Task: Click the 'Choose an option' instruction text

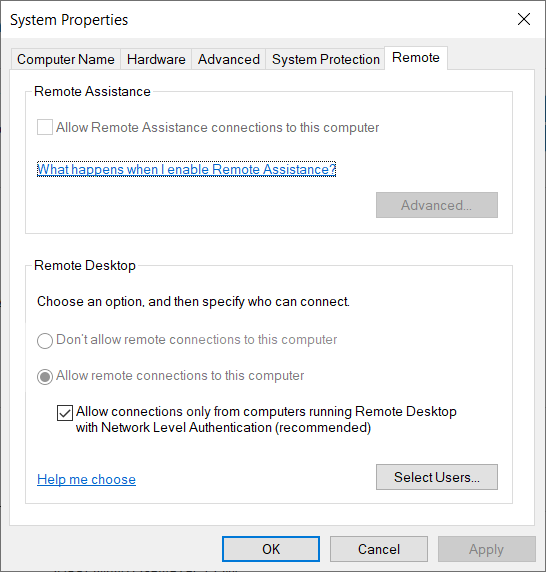Action: [193, 301]
